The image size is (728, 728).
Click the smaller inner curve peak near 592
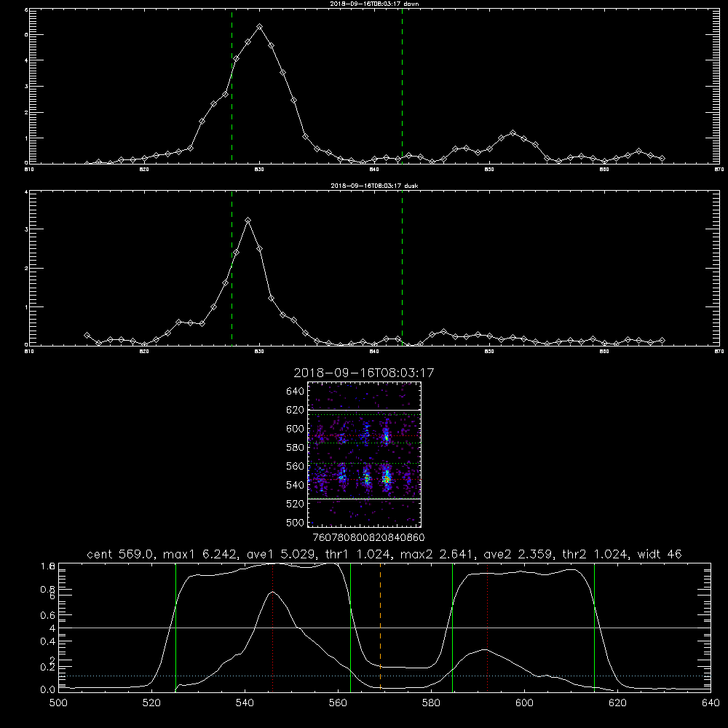point(484,650)
